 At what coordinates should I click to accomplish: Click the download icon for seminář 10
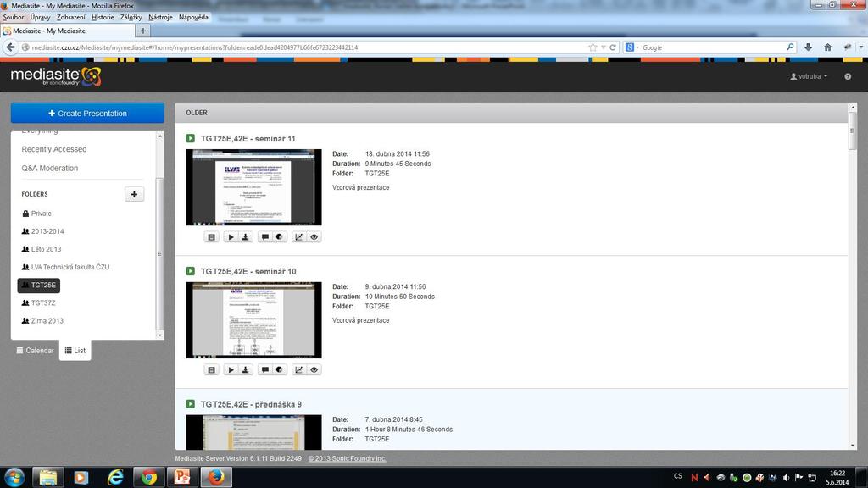pyautogui.click(x=246, y=369)
